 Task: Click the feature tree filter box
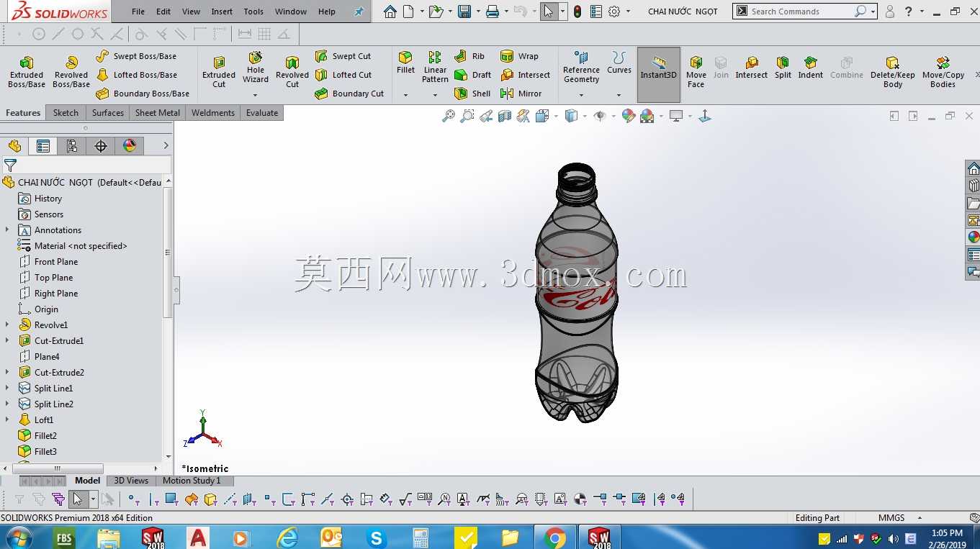tap(86, 165)
